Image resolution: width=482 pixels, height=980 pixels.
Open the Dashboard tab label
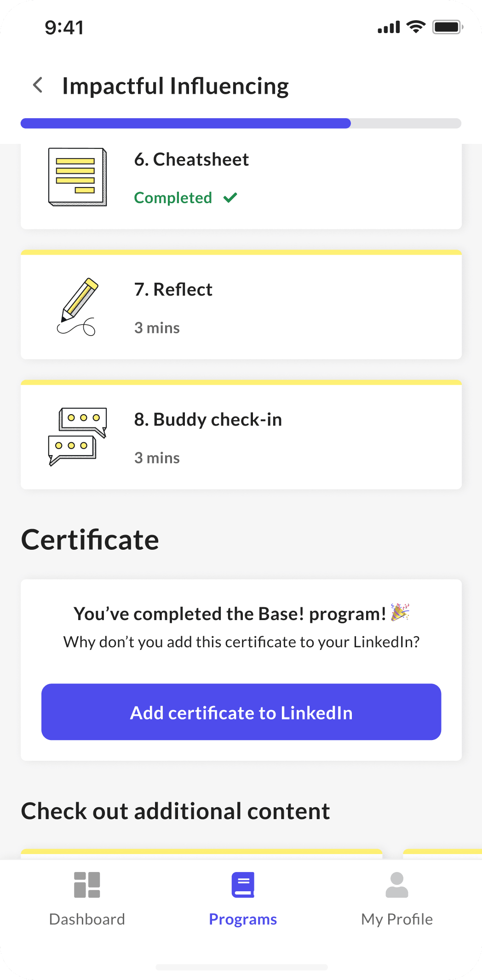[87, 919]
